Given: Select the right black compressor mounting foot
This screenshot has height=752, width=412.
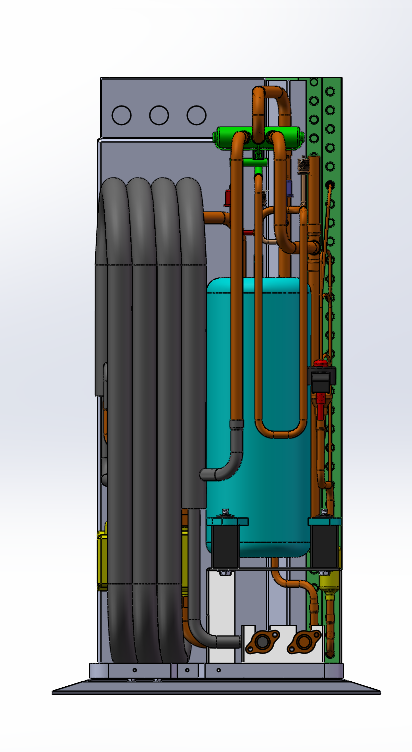Looking at the screenshot, I should click(324, 546).
